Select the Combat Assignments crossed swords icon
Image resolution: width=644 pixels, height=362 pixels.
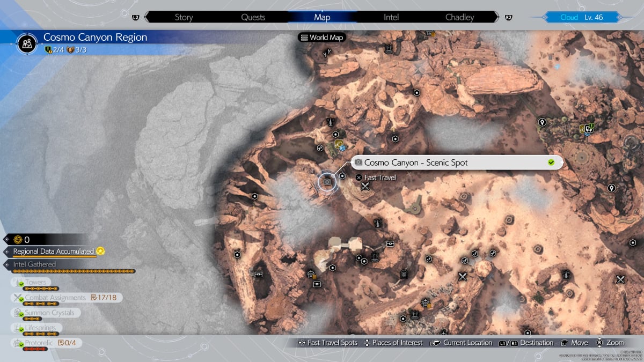click(x=17, y=298)
